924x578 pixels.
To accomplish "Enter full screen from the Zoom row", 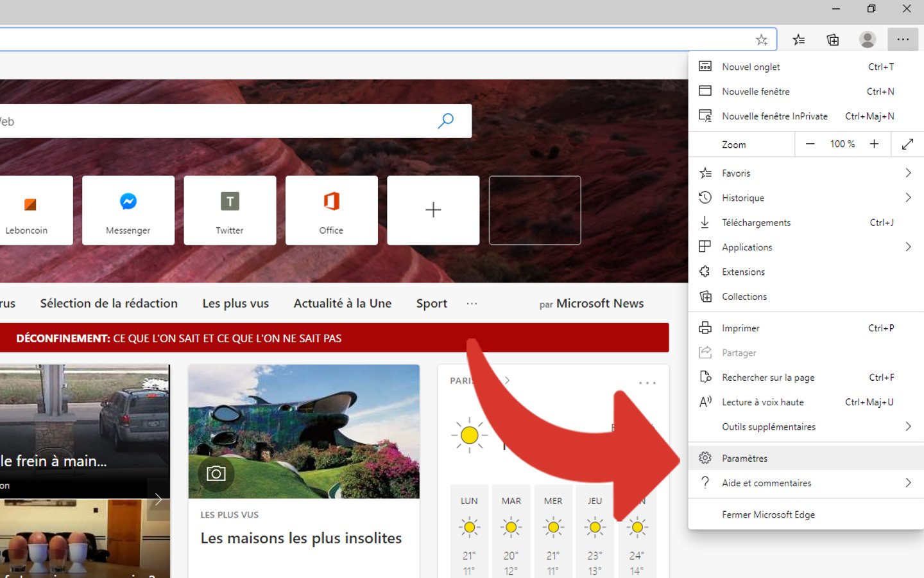I will click(907, 144).
